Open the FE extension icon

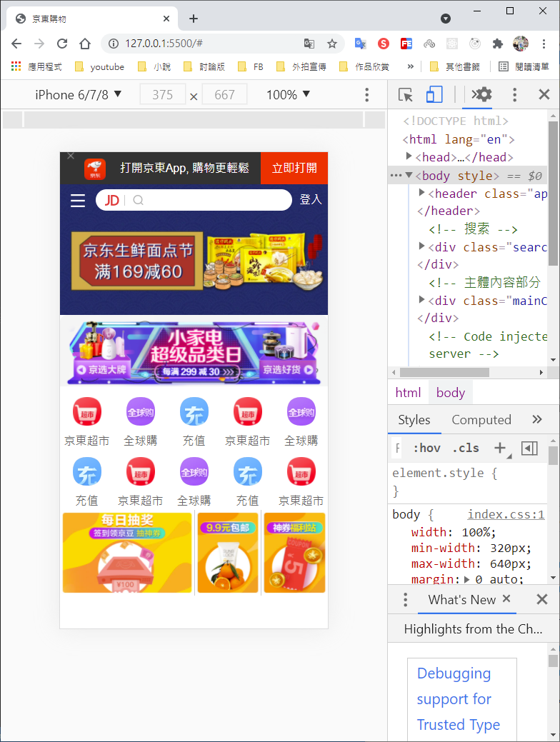tap(406, 44)
